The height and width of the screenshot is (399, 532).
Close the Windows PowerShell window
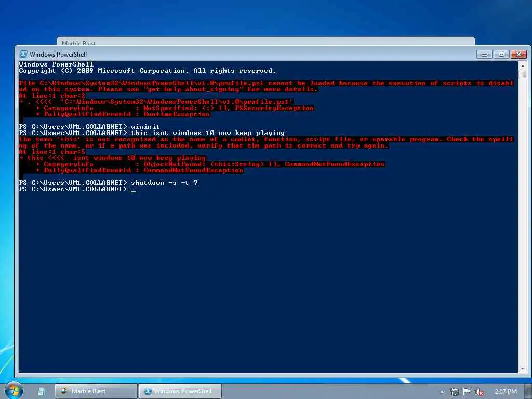coord(519,54)
